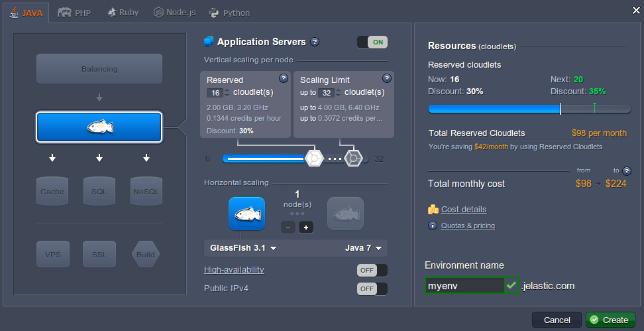
Task: Increase node count with plus button
Action: (306, 227)
